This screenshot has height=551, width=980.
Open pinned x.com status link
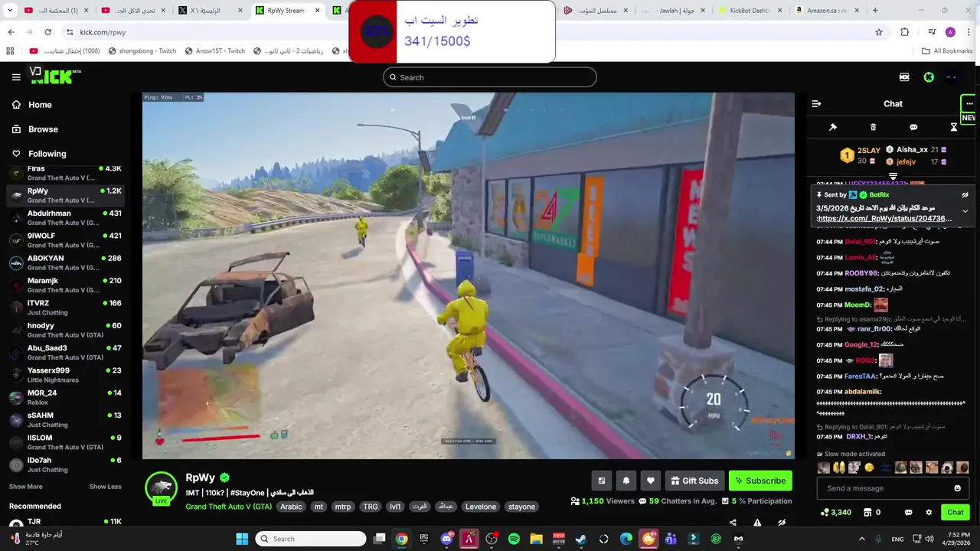click(x=884, y=219)
